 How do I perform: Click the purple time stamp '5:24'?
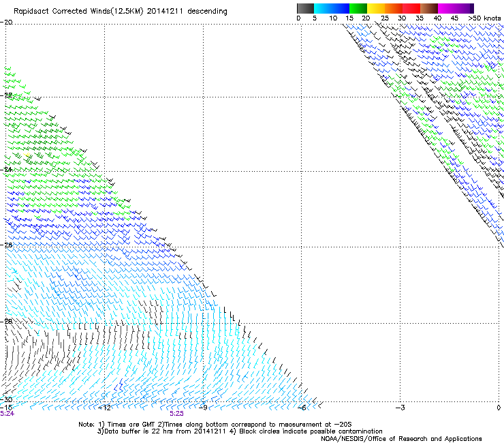pos(7,414)
